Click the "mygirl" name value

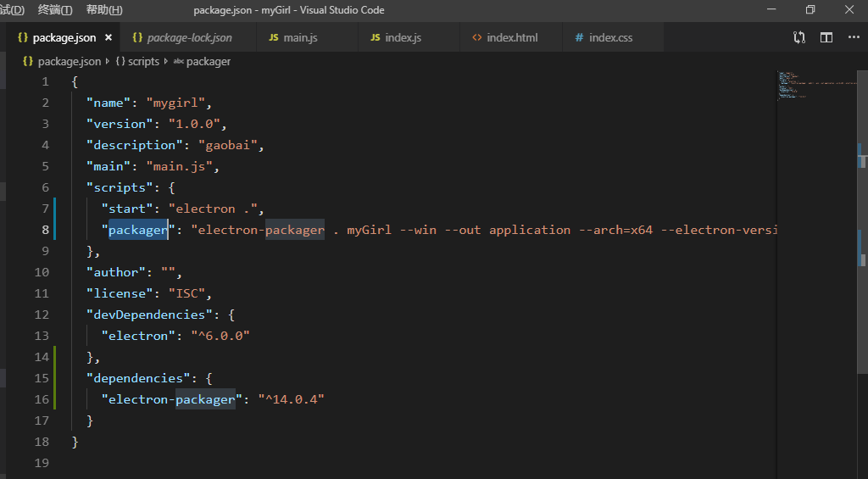pyautogui.click(x=175, y=103)
